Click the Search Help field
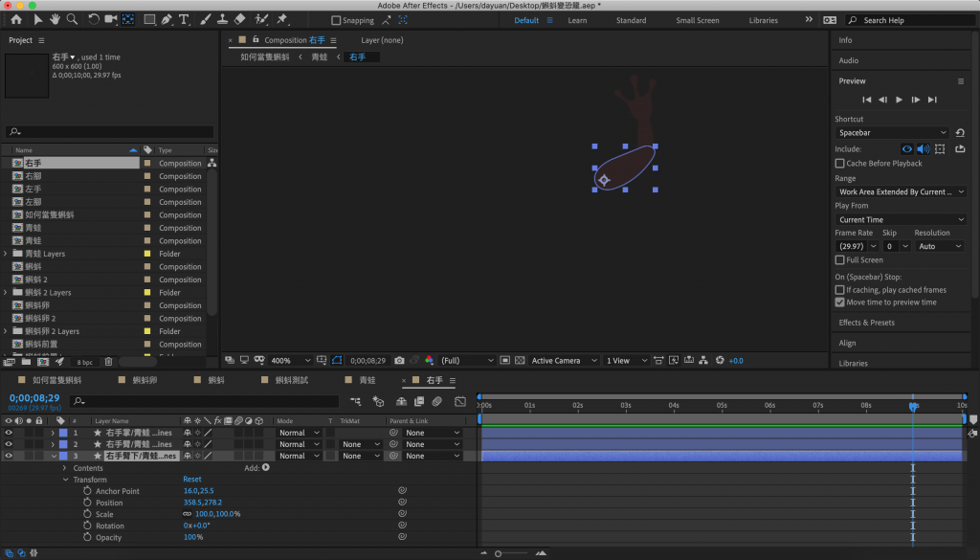Screen dimensions: 980x560 [x=910, y=21]
